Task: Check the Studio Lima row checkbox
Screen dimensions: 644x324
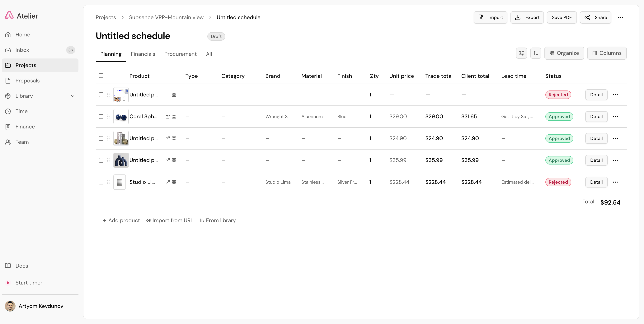Action: (x=101, y=182)
